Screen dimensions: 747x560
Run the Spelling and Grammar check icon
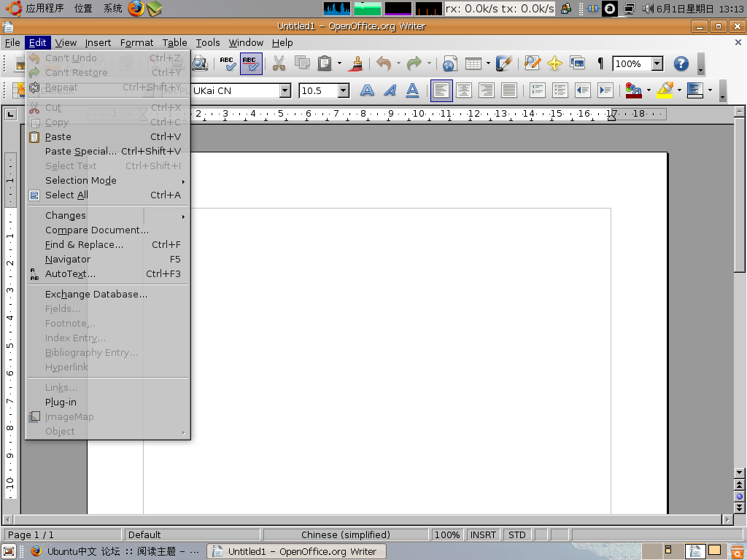(228, 64)
